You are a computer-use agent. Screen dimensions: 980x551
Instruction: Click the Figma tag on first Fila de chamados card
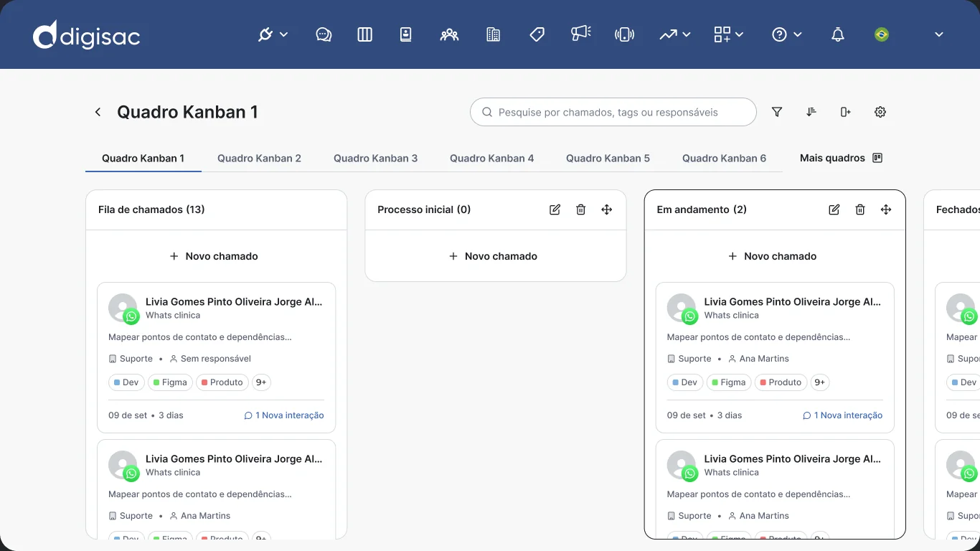[x=170, y=382]
